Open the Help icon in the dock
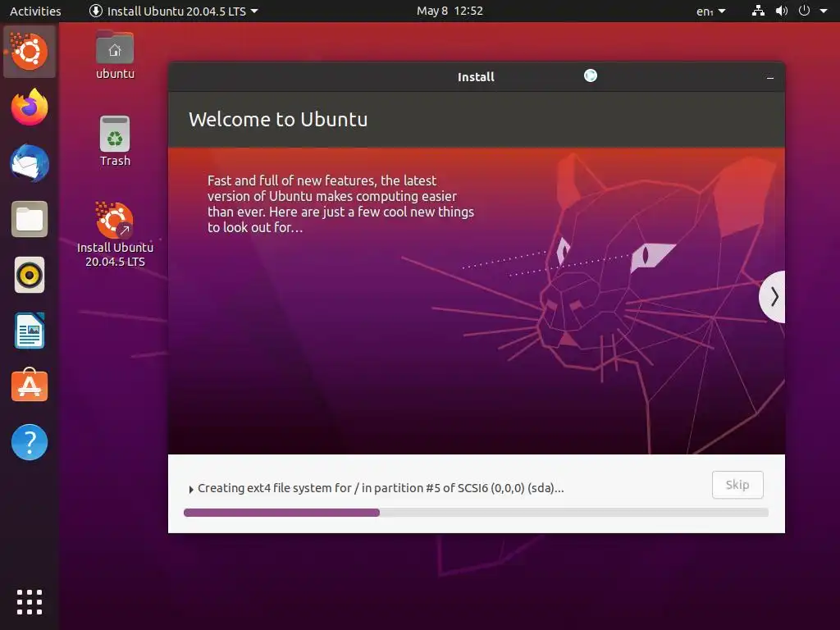 (x=30, y=442)
